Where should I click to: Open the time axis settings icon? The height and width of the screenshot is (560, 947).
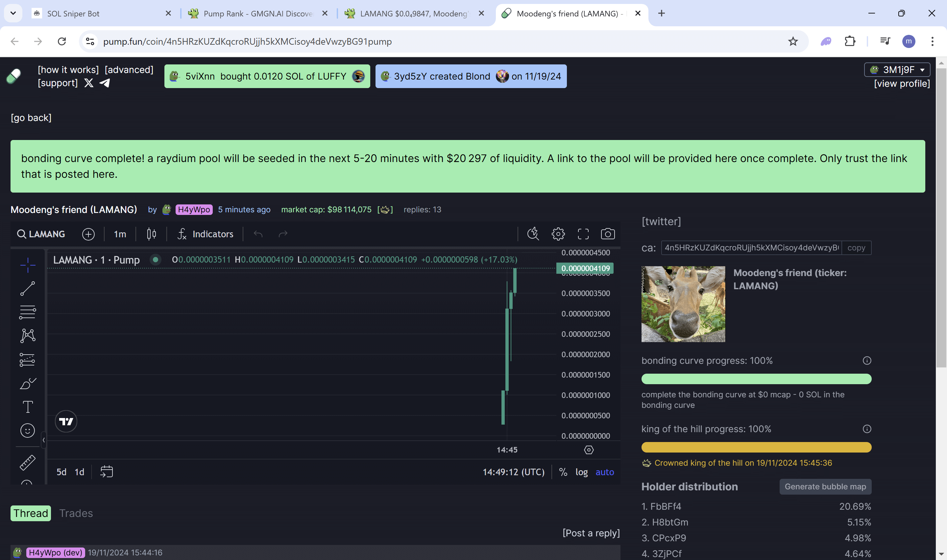(589, 450)
